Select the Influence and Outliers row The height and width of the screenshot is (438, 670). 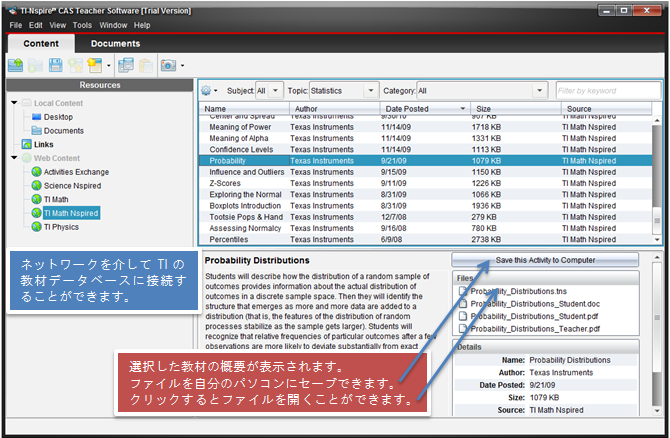pyautogui.click(x=426, y=172)
